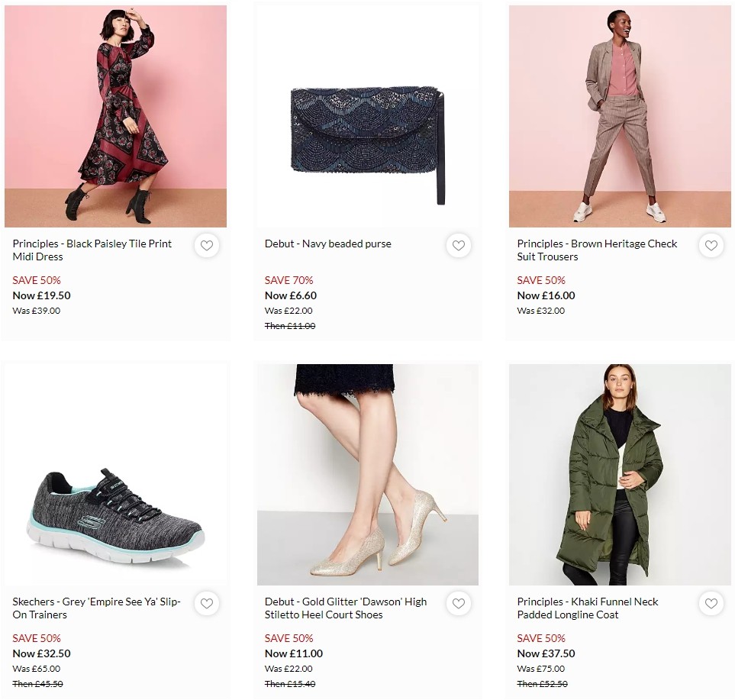Add Skechers Slip-On Trainers to wishlist
735x700 pixels.
tap(206, 604)
